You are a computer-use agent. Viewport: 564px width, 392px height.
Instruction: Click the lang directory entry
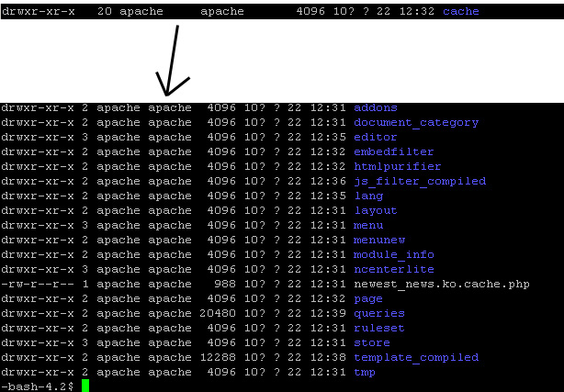coord(367,196)
